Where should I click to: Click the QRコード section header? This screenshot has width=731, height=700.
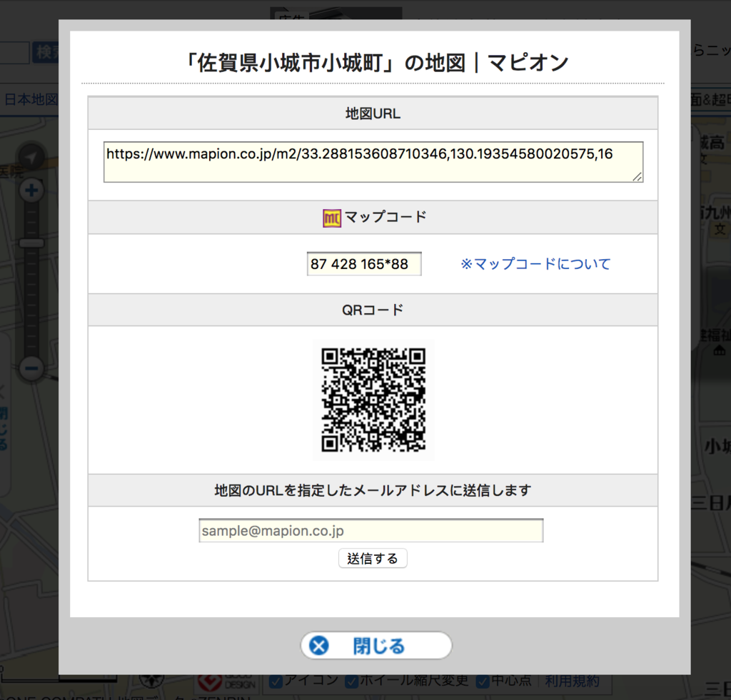(x=373, y=310)
